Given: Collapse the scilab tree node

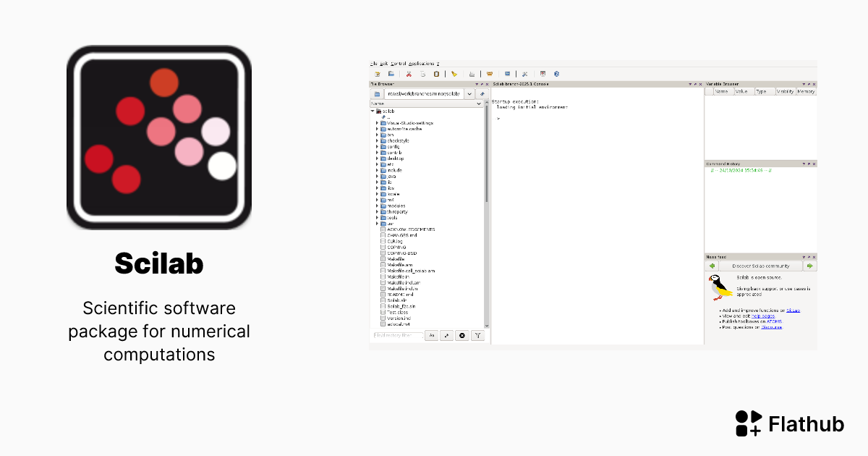Looking at the screenshot, I should (374, 111).
